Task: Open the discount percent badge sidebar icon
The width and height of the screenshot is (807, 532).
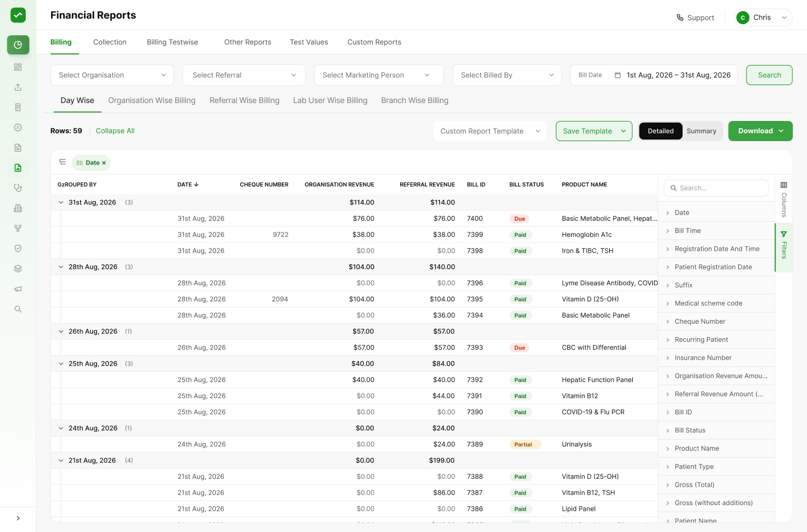Action: tap(18, 128)
